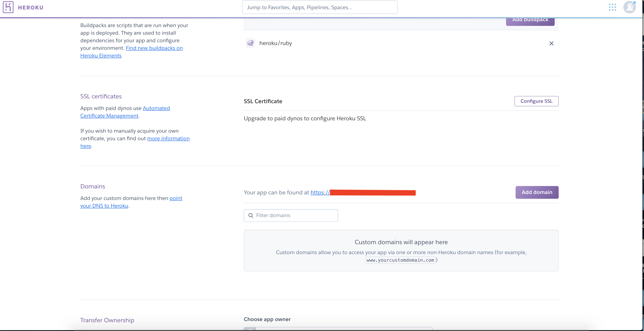The height and width of the screenshot is (331, 644).
Task: Open the more information here link
Action: pyautogui.click(x=168, y=138)
